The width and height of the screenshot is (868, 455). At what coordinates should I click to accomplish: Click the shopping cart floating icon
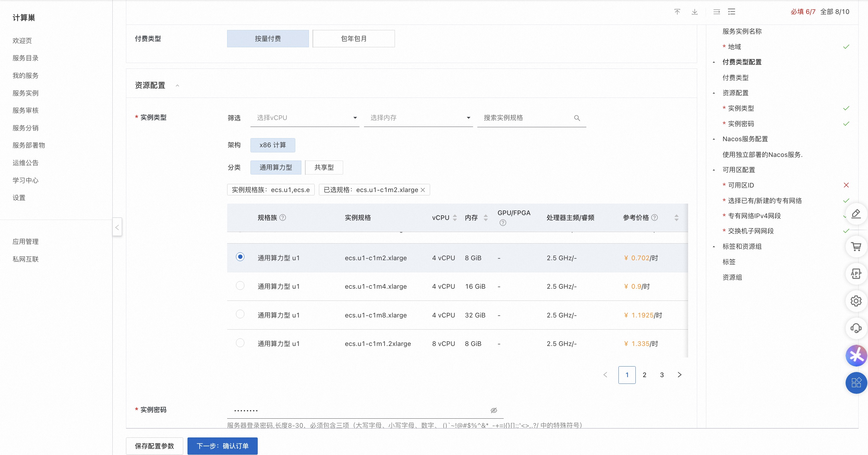pyautogui.click(x=856, y=247)
